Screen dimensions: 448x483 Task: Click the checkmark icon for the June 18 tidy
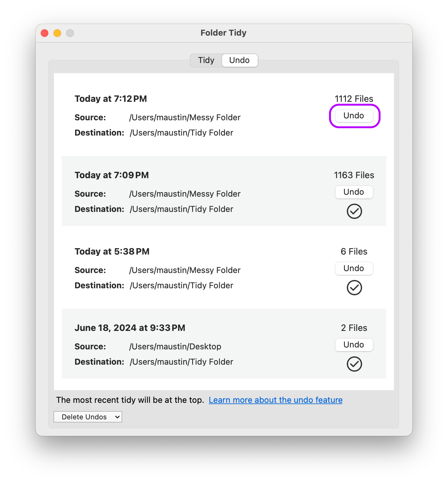point(354,364)
